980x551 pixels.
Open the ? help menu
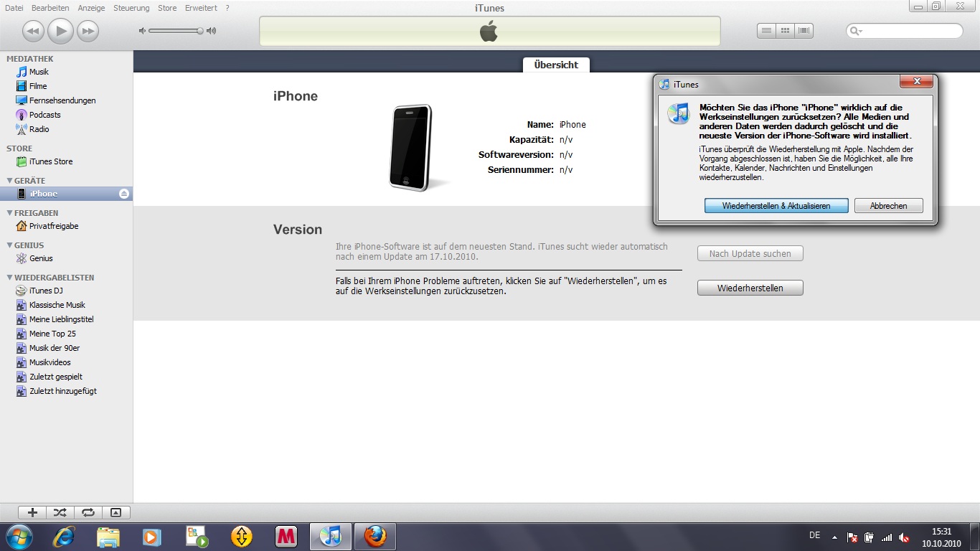[227, 8]
